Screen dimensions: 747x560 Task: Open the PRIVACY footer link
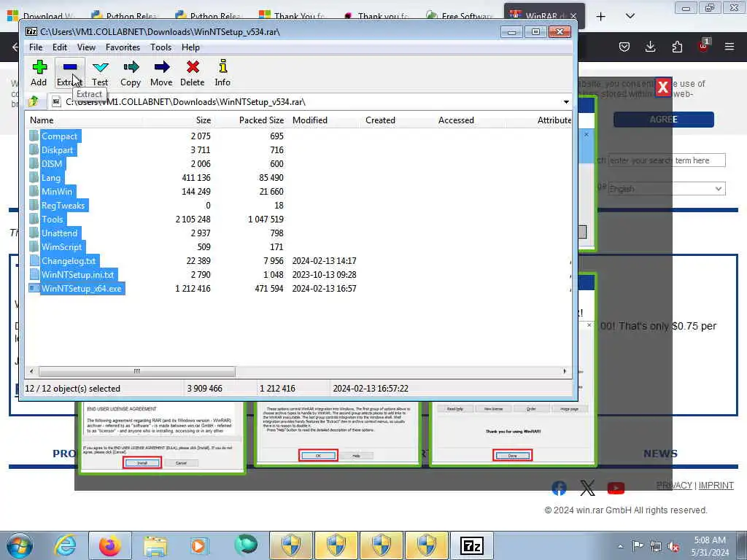click(x=674, y=485)
